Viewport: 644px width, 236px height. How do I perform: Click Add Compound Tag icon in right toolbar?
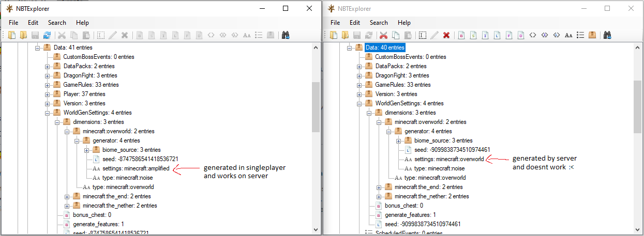pos(592,35)
